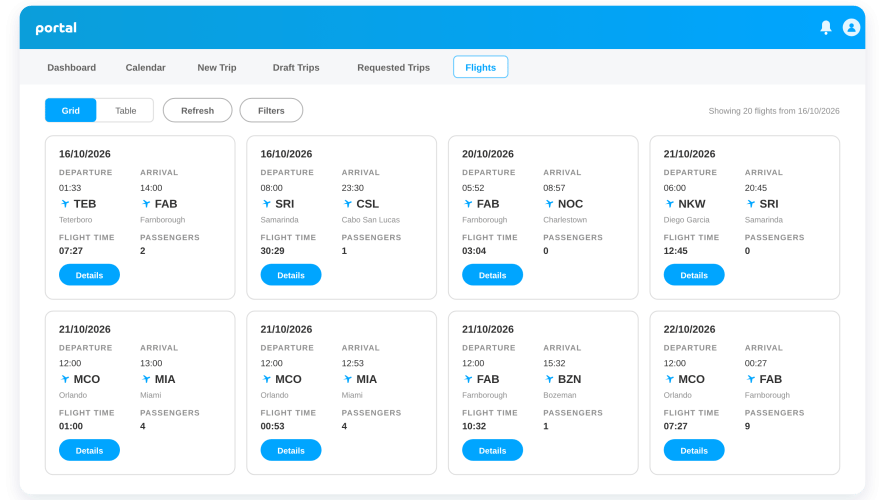Screen dimensions: 885x500
Task: View Details of SRI to CSL flight
Action: tap(291, 275)
